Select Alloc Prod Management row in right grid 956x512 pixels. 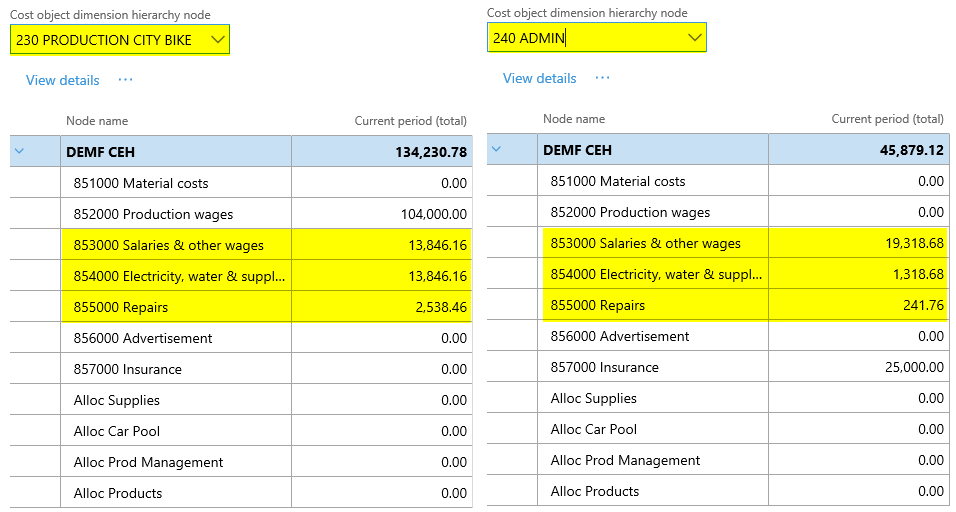(625, 460)
